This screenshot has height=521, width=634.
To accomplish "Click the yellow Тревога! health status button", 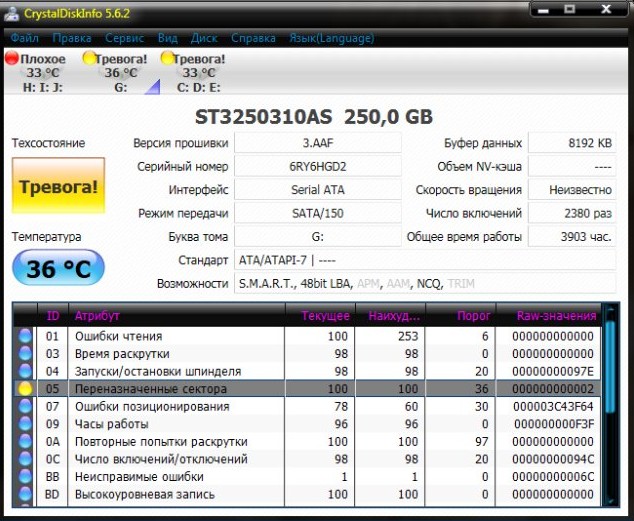I will click(x=58, y=186).
